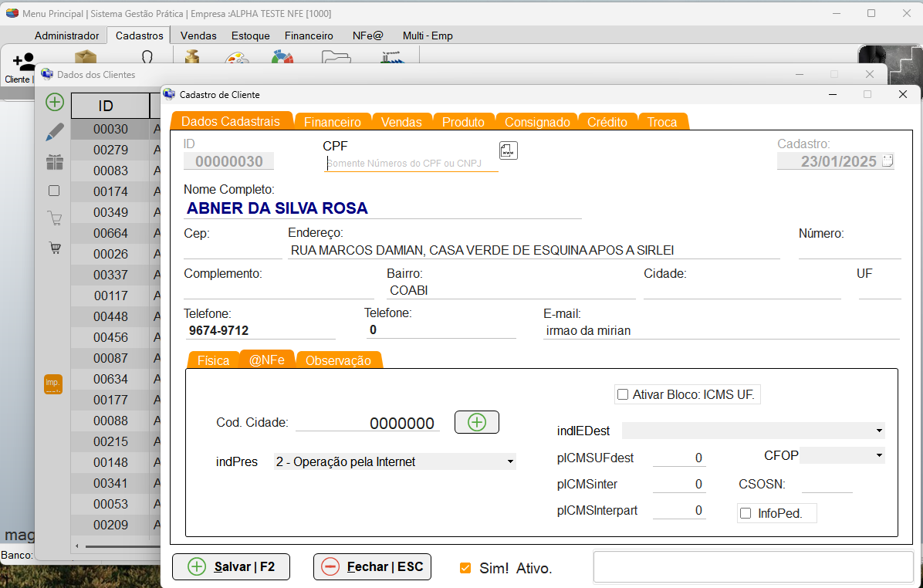Switch to the Financeiro tab
Screen dimensions: 923x588
click(x=333, y=122)
